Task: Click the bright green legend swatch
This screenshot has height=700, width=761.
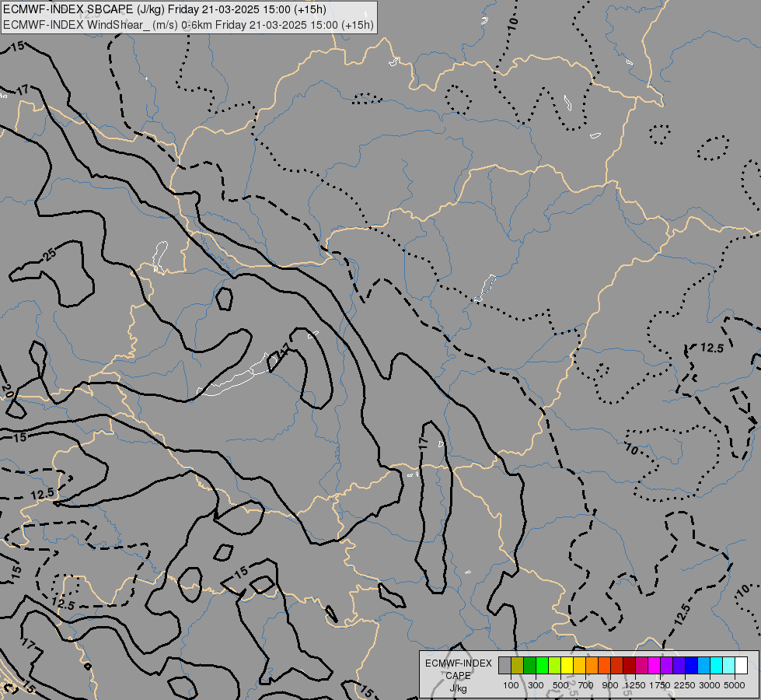Action: pos(542,665)
